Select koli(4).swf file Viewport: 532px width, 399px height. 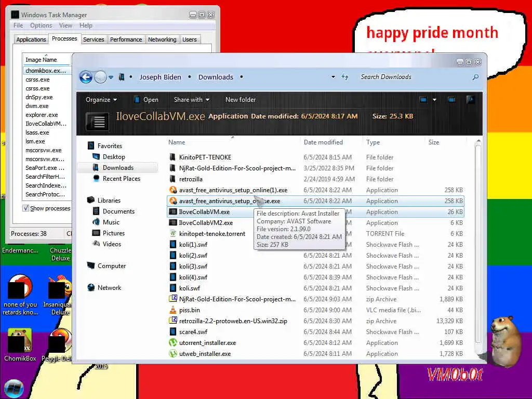pyautogui.click(x=193, y=277)
